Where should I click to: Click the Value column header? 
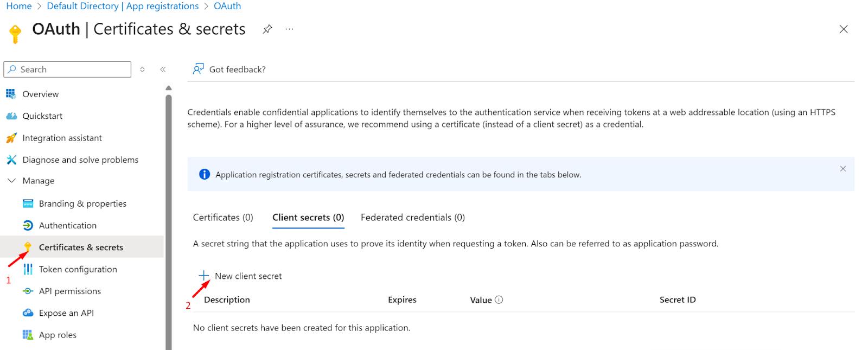(481, 300)
